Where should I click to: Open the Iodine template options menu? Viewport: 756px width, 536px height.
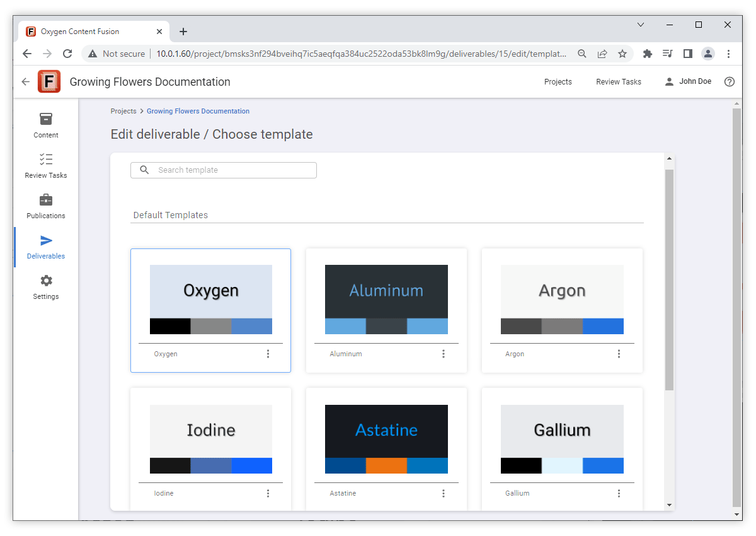[x=268, y=493]
